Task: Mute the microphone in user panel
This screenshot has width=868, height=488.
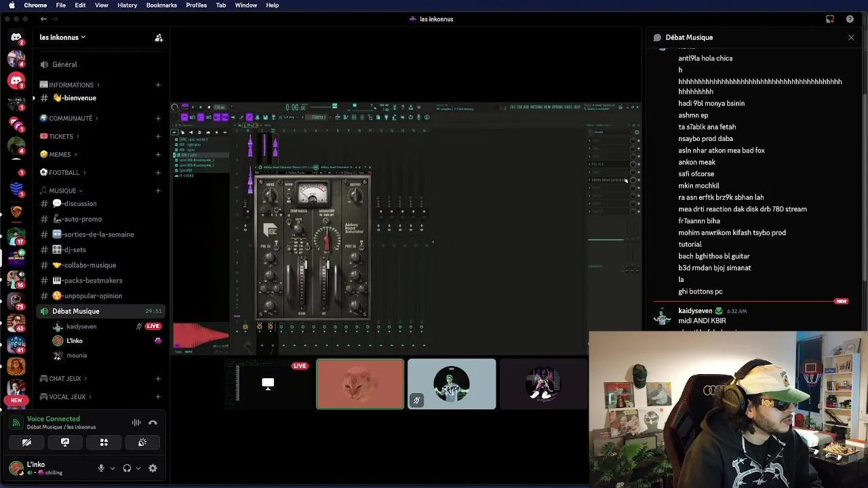Action: pyautogui.click(x=101, y=468)
